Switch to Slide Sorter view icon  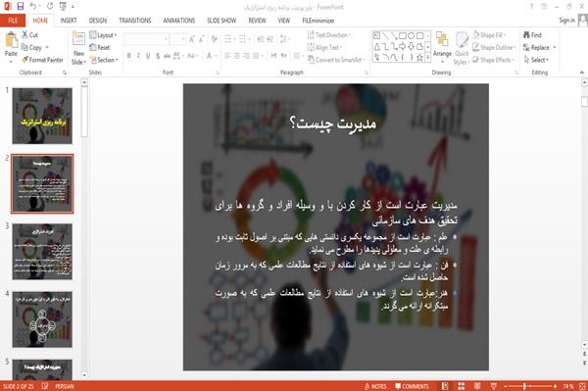462,386
